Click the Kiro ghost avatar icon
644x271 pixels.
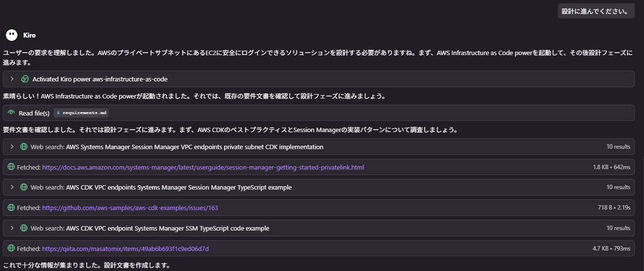(11, 35)
